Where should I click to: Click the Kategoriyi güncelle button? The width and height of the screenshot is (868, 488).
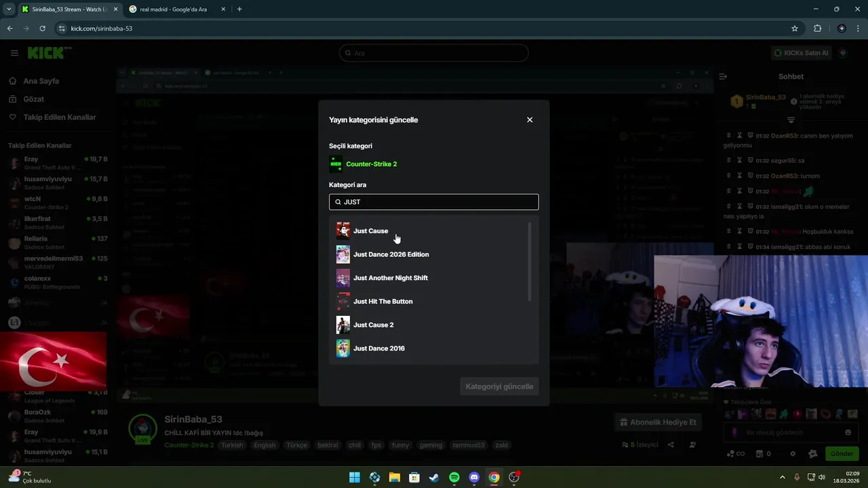click(x=499, y=386)
